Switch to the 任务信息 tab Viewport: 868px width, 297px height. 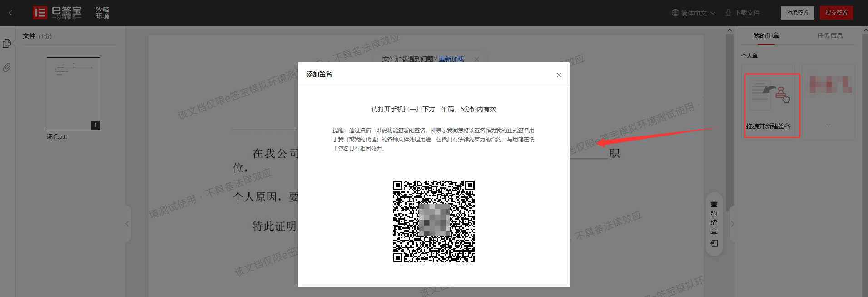pos(830,35)
